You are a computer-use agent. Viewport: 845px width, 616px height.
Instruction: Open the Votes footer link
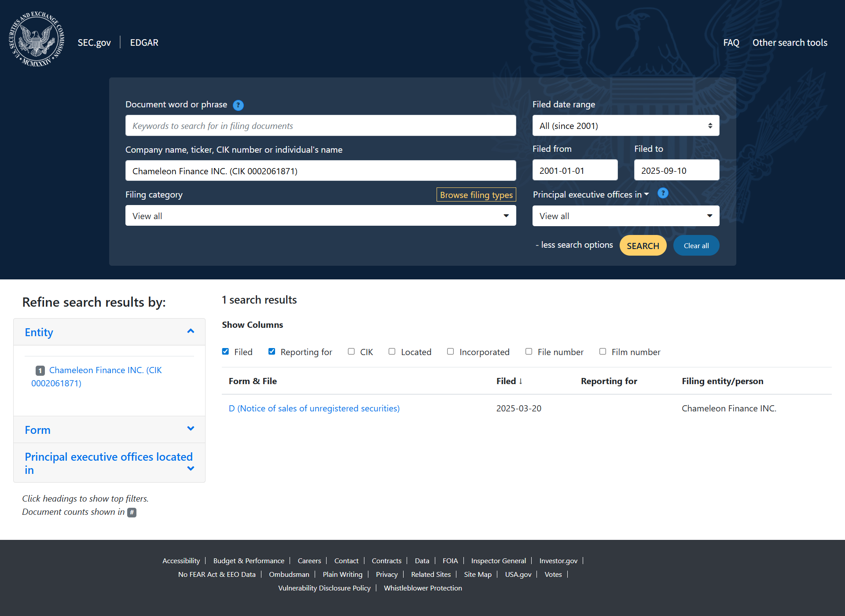(553, 574)
